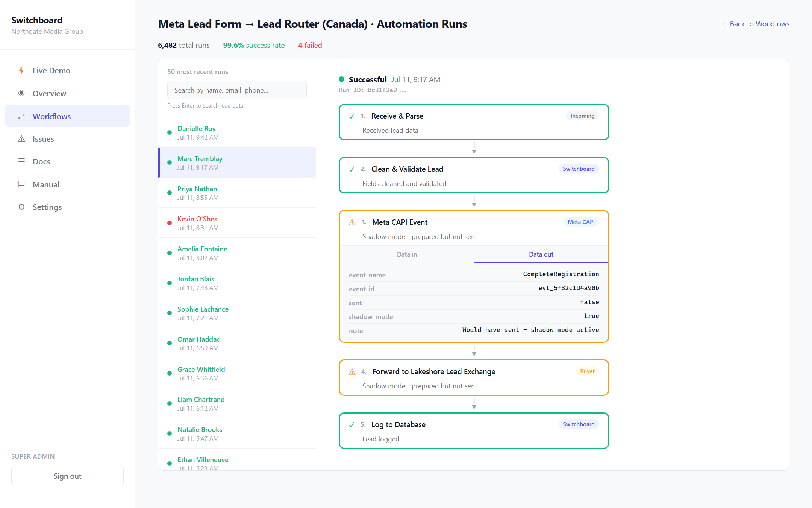Click the note value Would have sent
The height and width of the screenshot is (508, 812).
pyautogui.click(x=530, y=330)
